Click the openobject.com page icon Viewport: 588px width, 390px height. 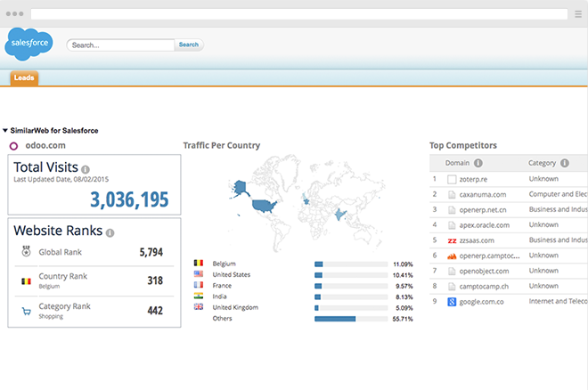point(452,272)
